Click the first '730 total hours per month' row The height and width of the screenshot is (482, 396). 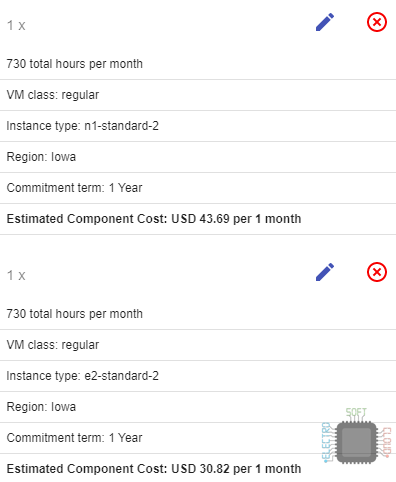[198, 64]
